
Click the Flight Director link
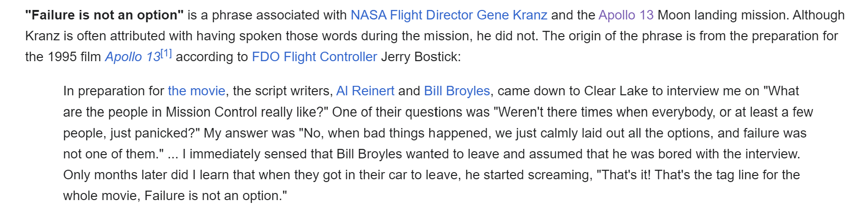tap(431, 15)
